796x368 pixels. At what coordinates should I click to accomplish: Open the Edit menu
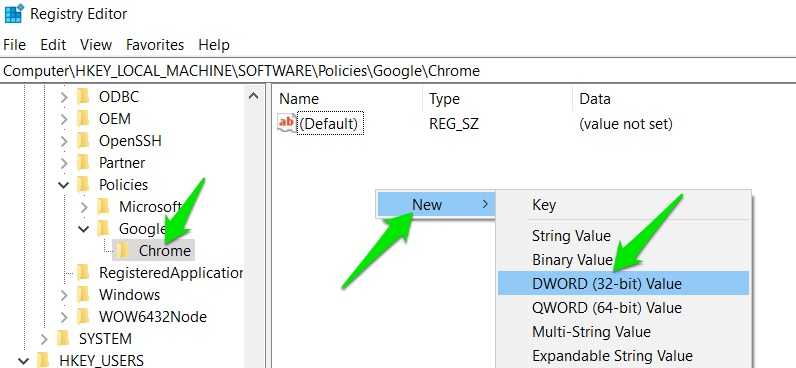point(53,45)
